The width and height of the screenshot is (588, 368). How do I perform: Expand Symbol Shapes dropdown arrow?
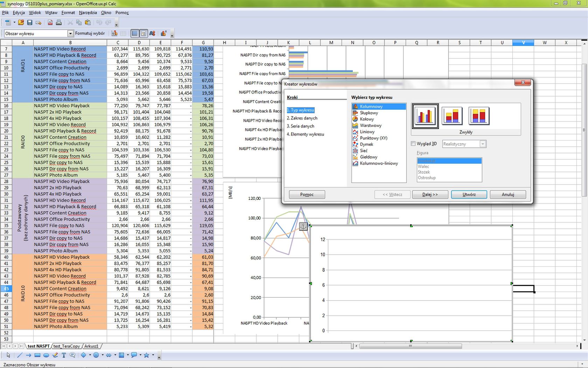103,355
